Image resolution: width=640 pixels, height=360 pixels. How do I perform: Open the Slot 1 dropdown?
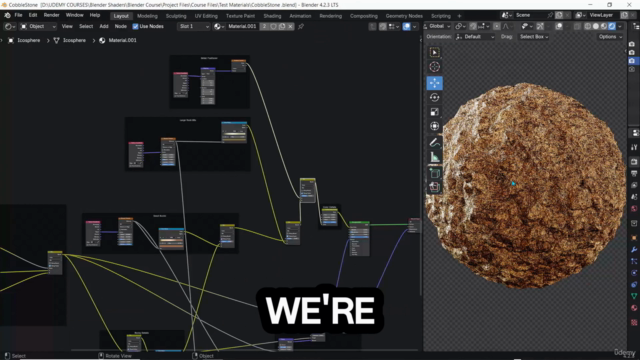194,27
